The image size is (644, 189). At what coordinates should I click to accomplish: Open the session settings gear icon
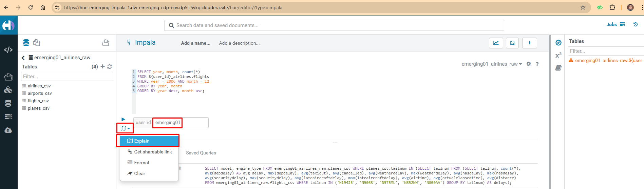click(529, 64)
